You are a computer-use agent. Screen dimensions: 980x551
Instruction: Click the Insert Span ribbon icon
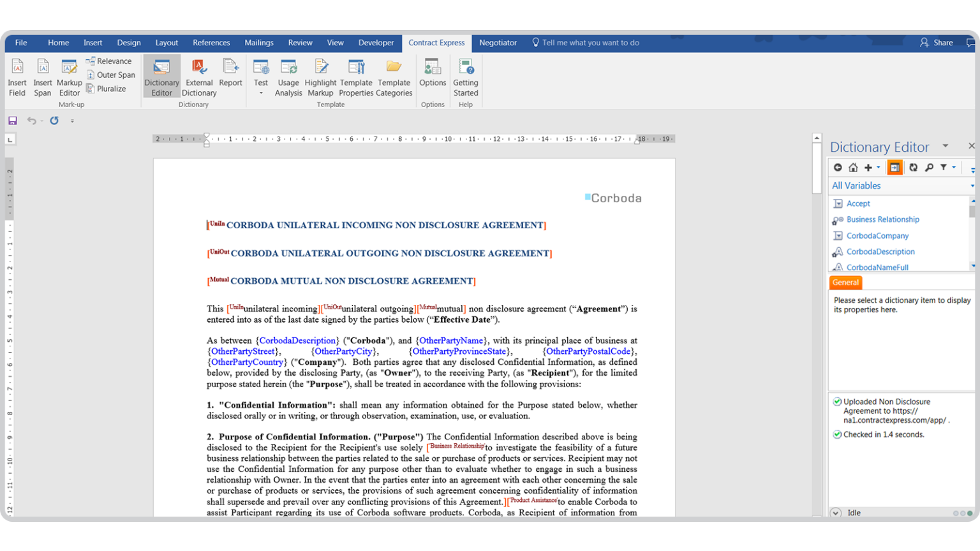(43, 77)
